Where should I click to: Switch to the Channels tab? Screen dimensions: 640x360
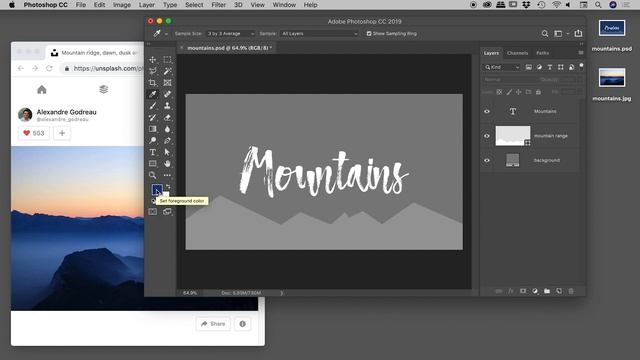click(517, 53)
